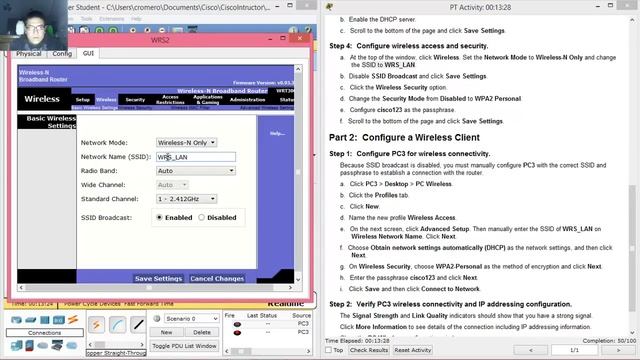
Task: Click the drawing palette toolbar icon
Action: [178, 30]
